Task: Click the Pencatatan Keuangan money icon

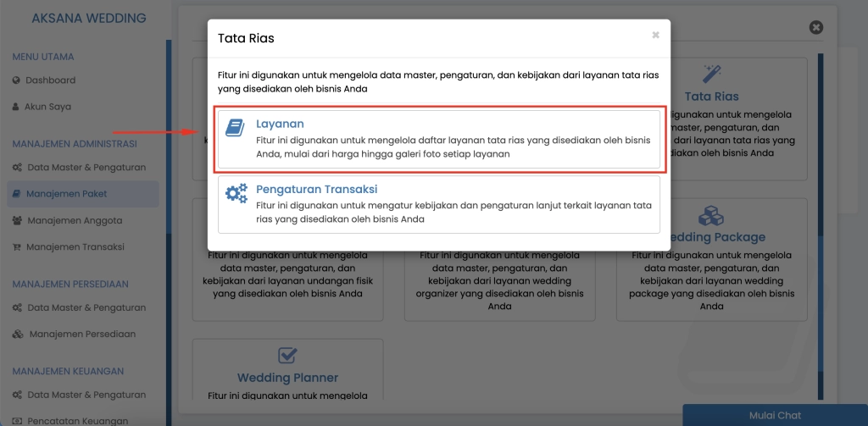Action: [17, 421]
